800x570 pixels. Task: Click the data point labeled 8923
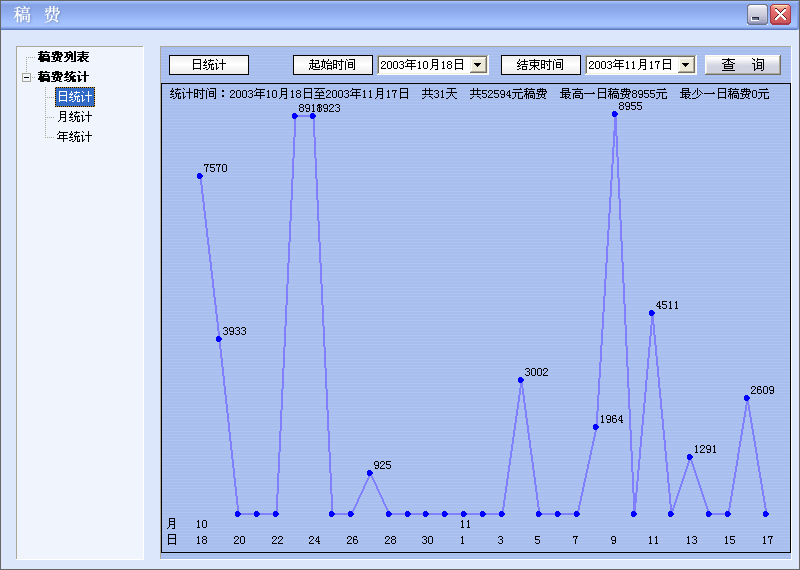click(x=313, y=116)
